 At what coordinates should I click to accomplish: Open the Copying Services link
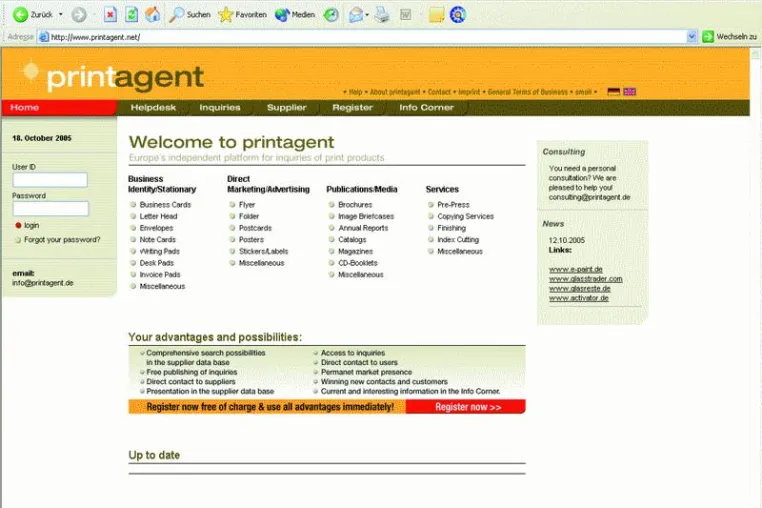465,216
